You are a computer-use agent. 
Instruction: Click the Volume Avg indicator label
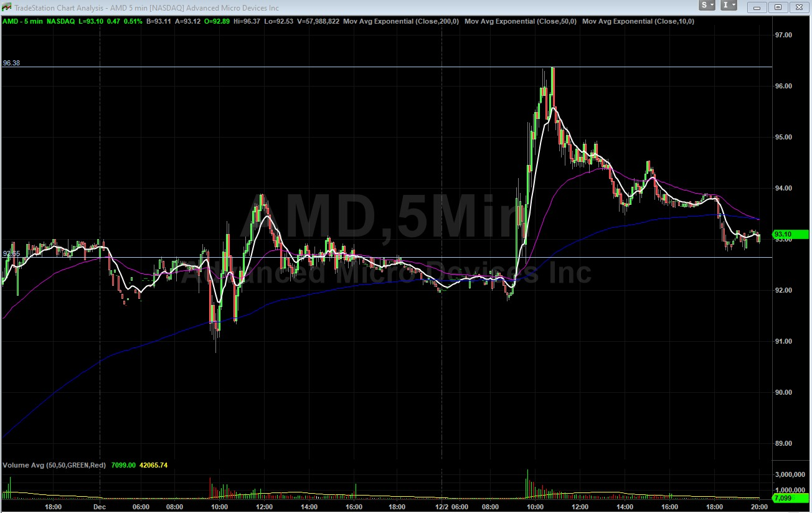click(55, 465)
